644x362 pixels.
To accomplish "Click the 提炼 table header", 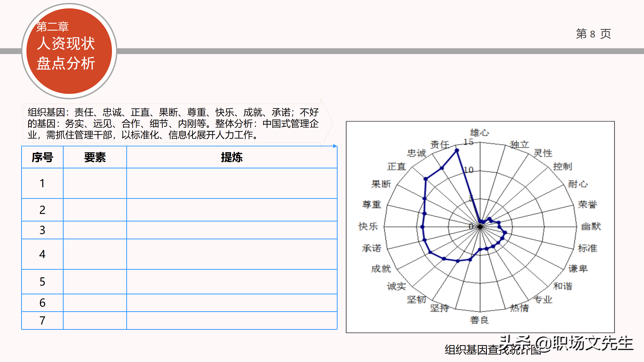I will tap(232, 157).
